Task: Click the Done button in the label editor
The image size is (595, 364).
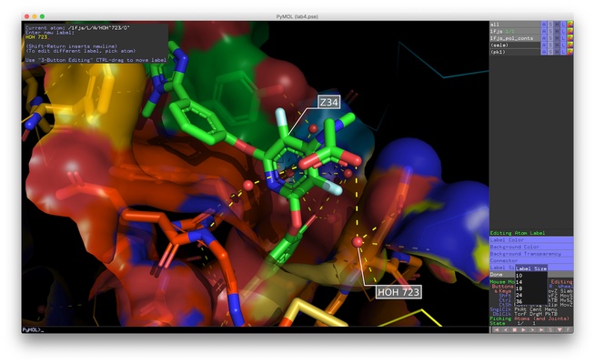Action: click(x=501, y=275)
